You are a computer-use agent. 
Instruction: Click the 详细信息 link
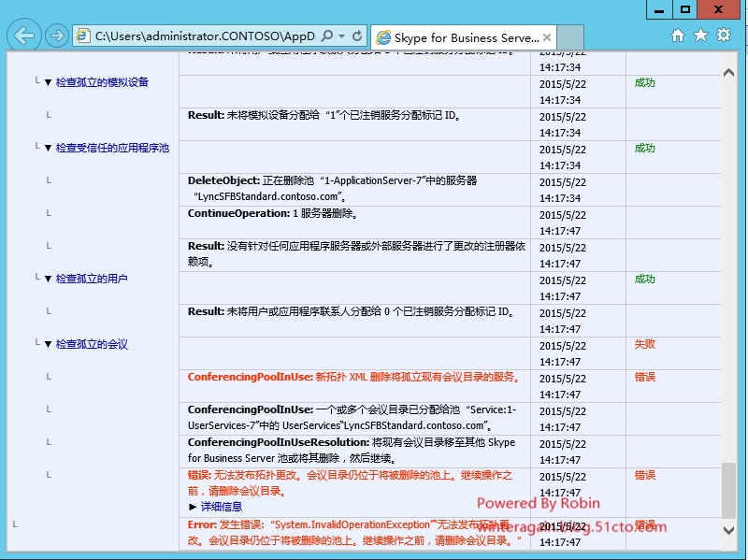coord(222,507)
